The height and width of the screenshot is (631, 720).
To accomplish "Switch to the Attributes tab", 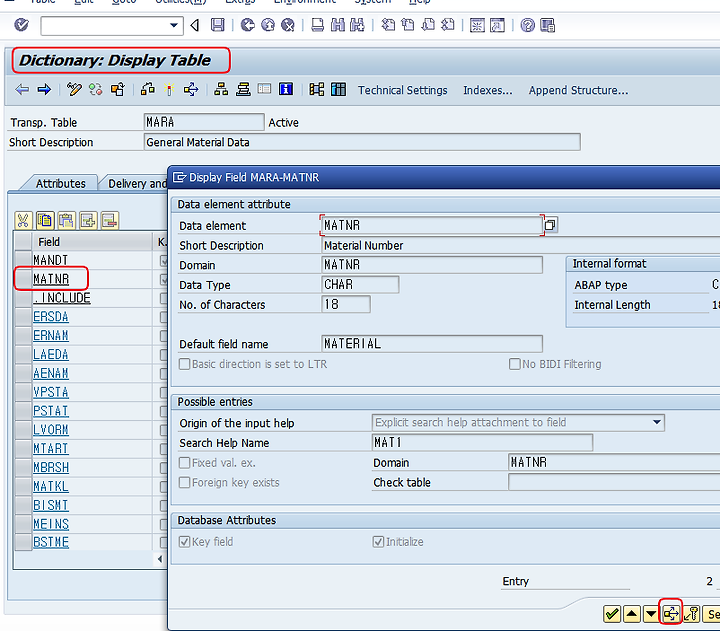I will point(61,183).
